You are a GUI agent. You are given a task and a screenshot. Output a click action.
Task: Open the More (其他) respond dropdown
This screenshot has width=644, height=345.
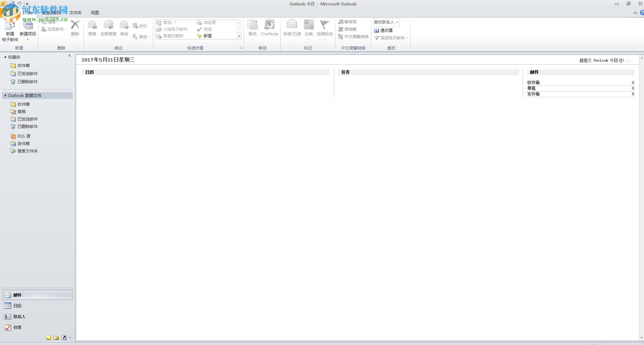tap(142, 37)
